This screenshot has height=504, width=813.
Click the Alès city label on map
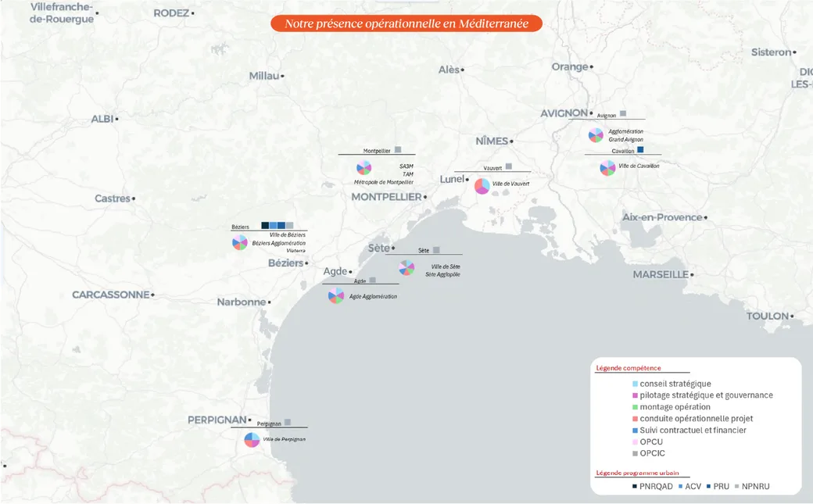coord(449,70)
